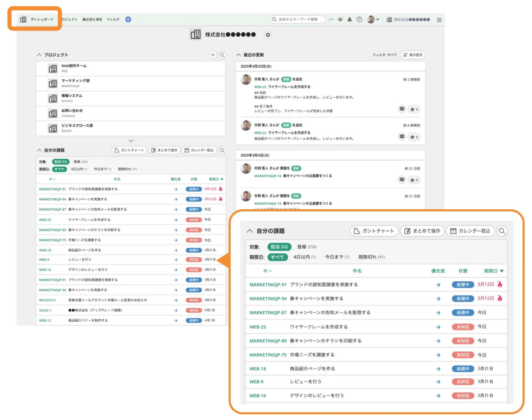Click overdue flame icon on MARKETINGJP-94 row in callout

(x=500, y=298)
